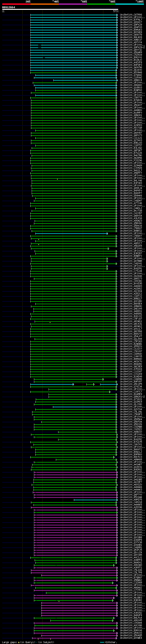Select UniRef100_Q8W1C4 entry
Image resolution: width=146 pixels, height=644 pixels.
131,80
